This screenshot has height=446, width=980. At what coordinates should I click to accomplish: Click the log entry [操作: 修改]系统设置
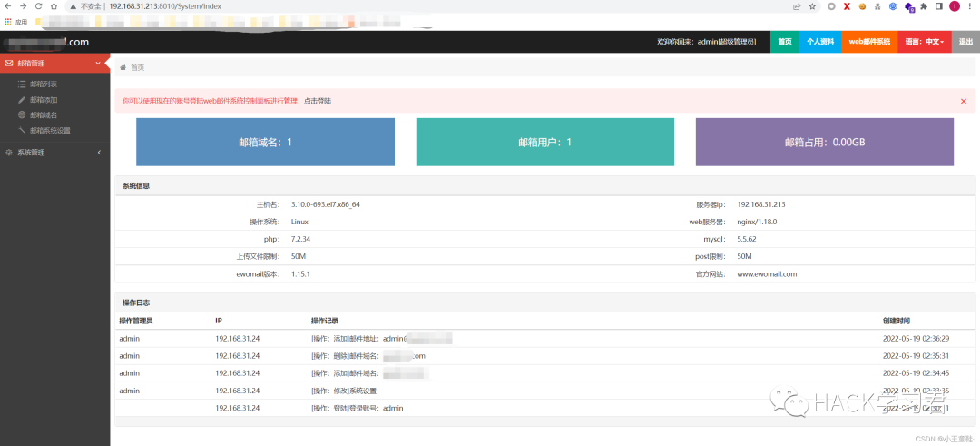point(344,391)
